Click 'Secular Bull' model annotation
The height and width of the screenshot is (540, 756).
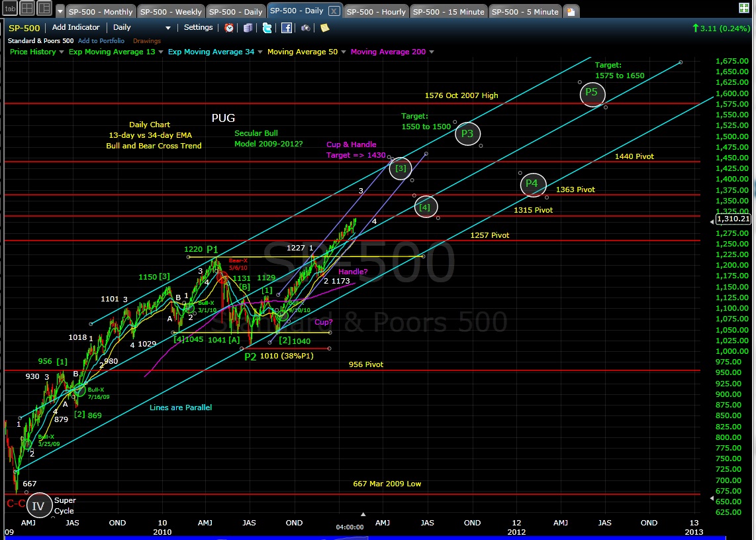tap(269, 138)
